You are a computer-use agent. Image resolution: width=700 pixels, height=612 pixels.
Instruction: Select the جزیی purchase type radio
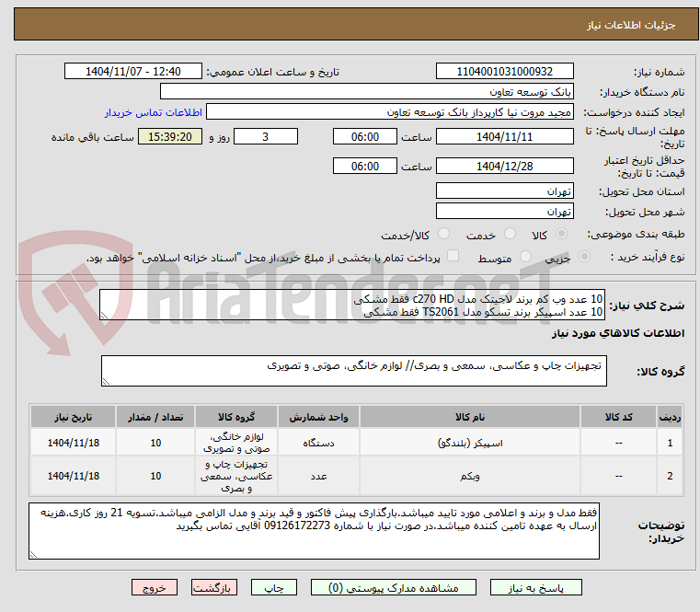coord(584,257)
